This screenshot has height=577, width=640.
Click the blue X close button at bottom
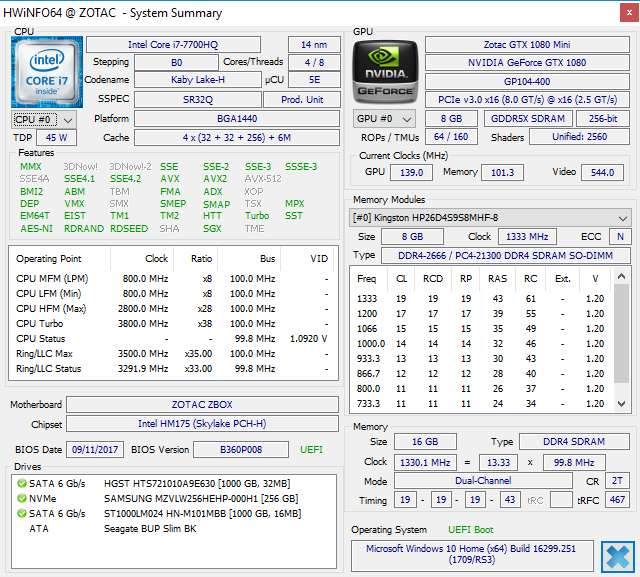[x=618, y=557]
